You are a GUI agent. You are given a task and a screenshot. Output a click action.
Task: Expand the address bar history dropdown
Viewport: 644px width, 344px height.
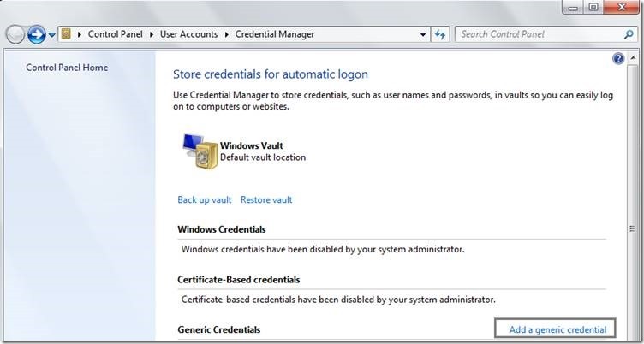[423, 34]
